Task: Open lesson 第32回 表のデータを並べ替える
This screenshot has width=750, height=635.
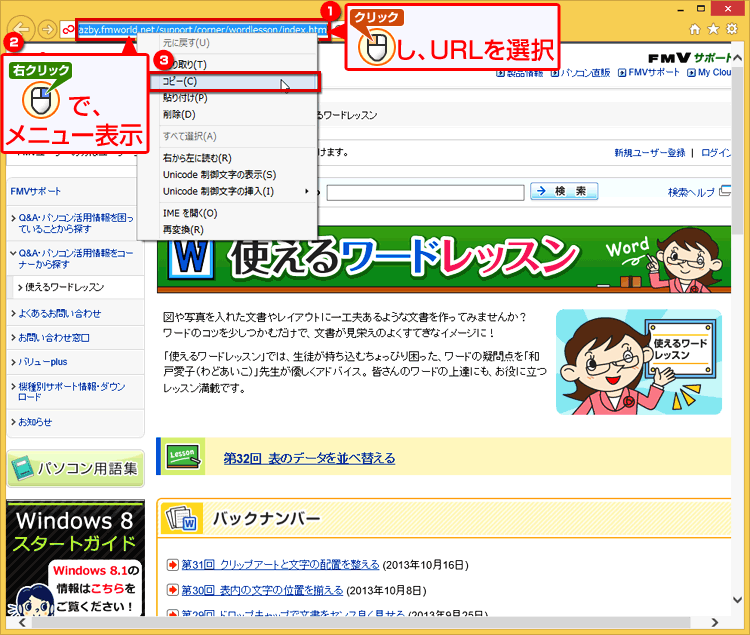Action: [x=309, y=459]
